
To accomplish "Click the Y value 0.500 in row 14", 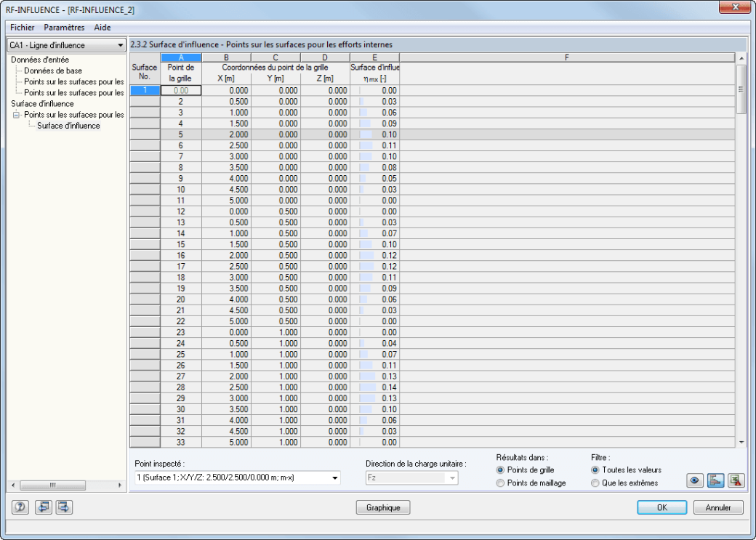I will [x=276, y=234].
